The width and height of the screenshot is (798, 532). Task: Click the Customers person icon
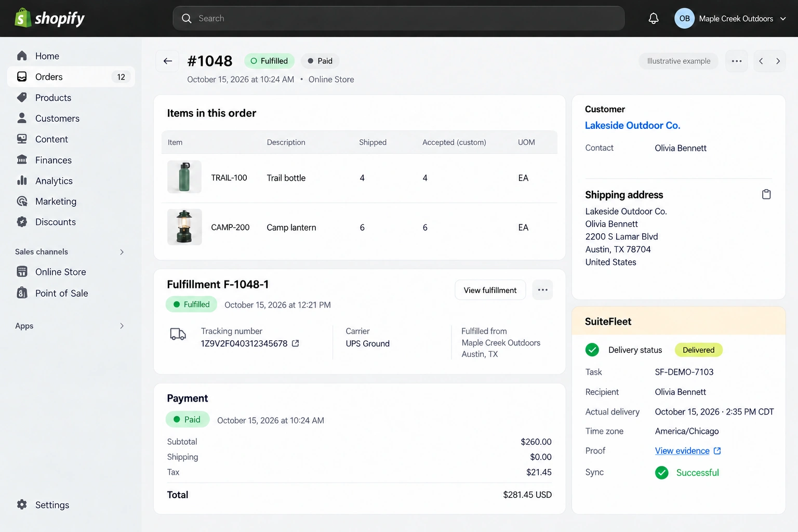pos(22,118)
